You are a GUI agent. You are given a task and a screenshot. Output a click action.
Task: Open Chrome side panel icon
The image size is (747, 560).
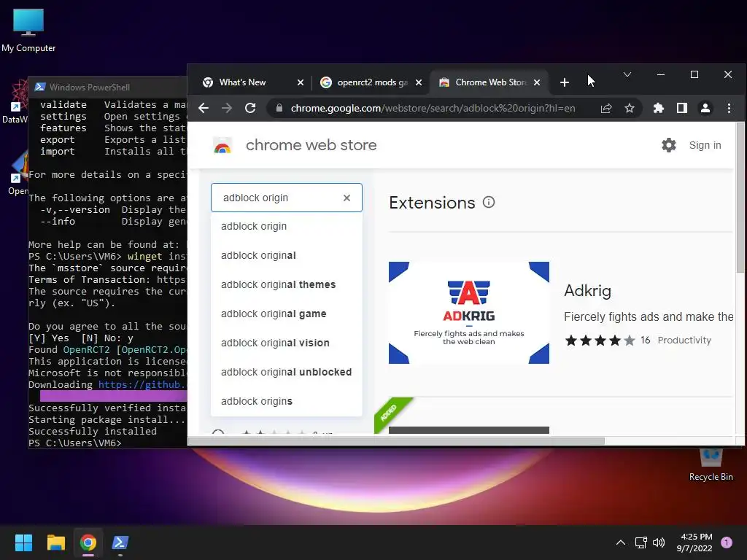coord(682,108)
